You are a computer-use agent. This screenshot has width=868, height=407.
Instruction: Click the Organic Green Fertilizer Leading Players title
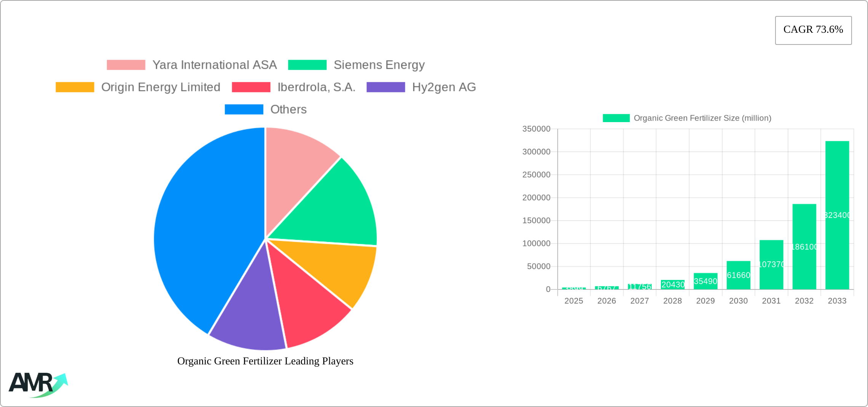coord(265,361)
